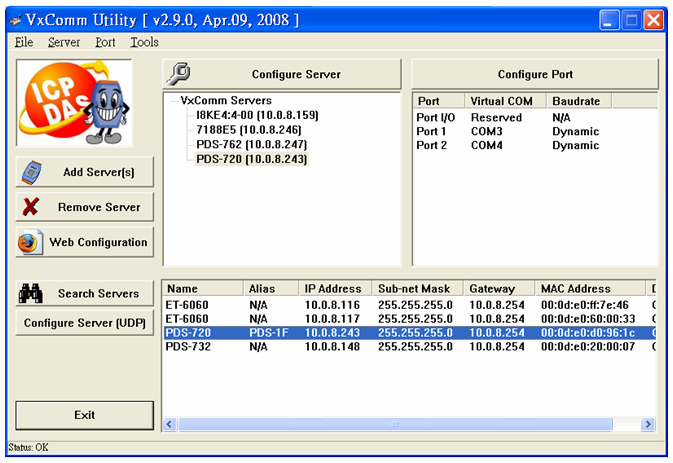Image resolution: width=673 pixels, height=463 pixels.
Task: Select the Port I/O row
Action: pyautogui.click(x=534, y=118)
